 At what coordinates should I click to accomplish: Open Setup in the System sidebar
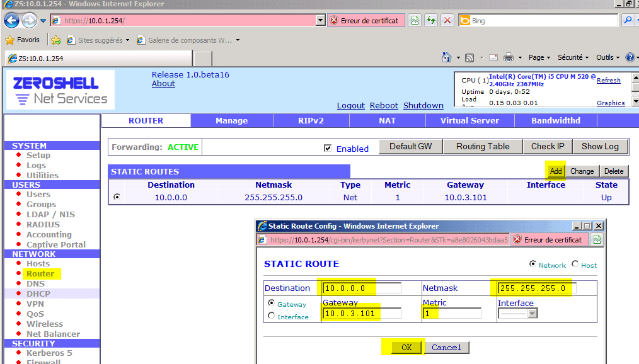pos(38,155)
